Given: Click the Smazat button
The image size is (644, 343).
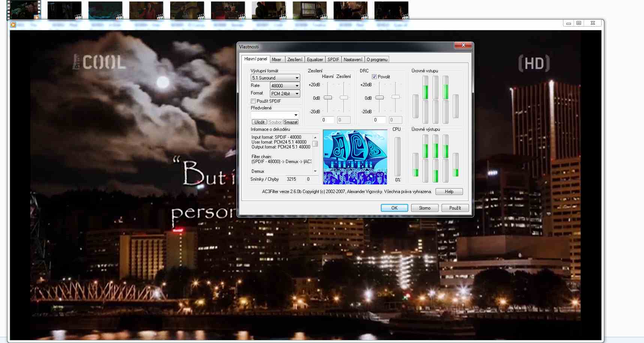Looking at the screenshot, I should tap(291, 122).
